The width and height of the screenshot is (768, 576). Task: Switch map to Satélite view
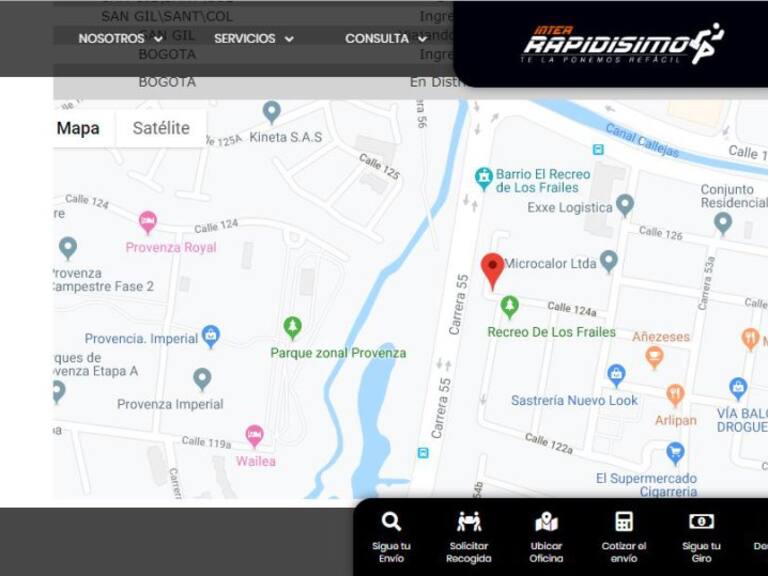[161, 128]
